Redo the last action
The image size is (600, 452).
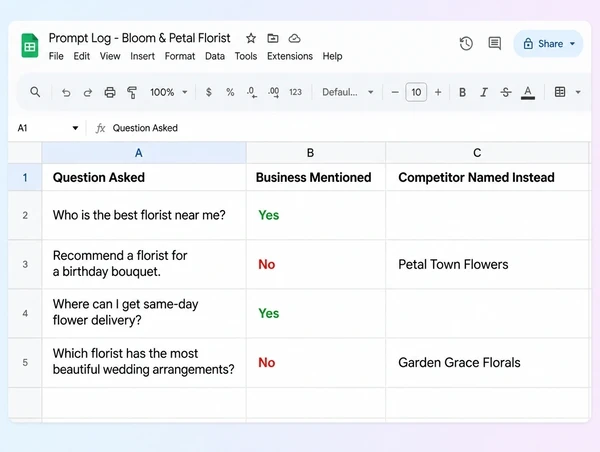(88, 92)
